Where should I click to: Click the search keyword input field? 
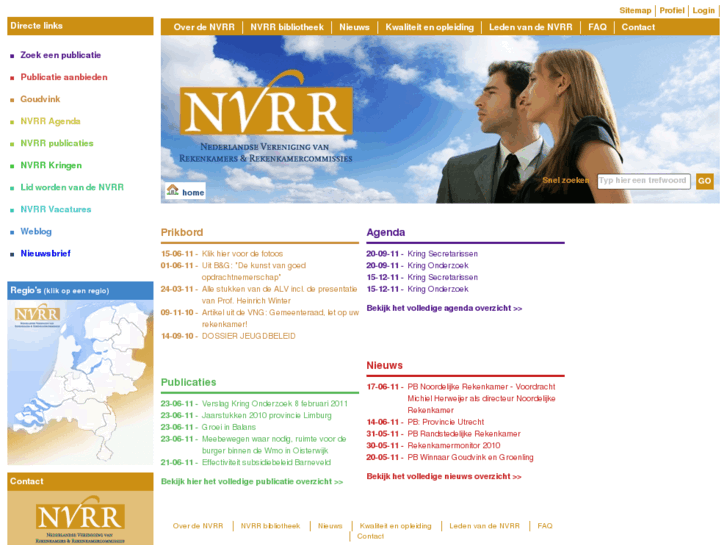point(644,181)
